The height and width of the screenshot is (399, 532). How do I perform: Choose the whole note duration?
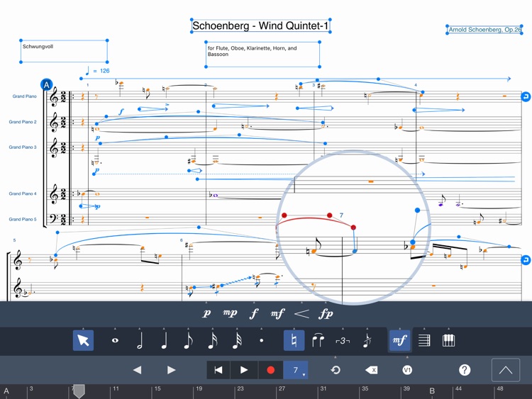pos(115,340)
